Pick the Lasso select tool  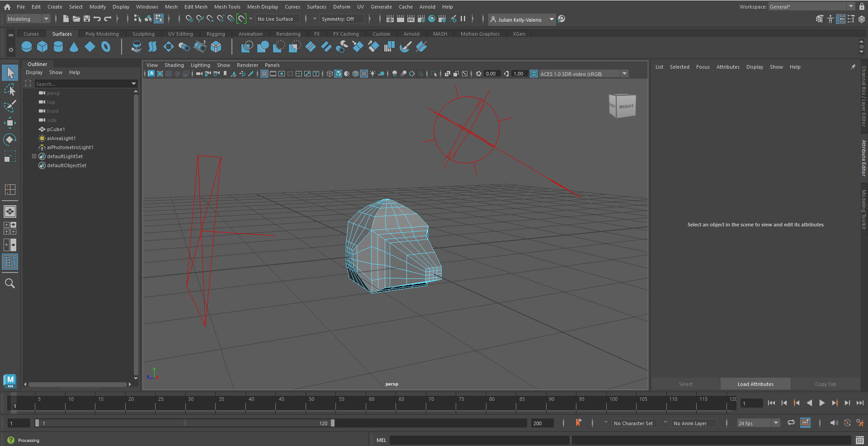tap(9, 90)
